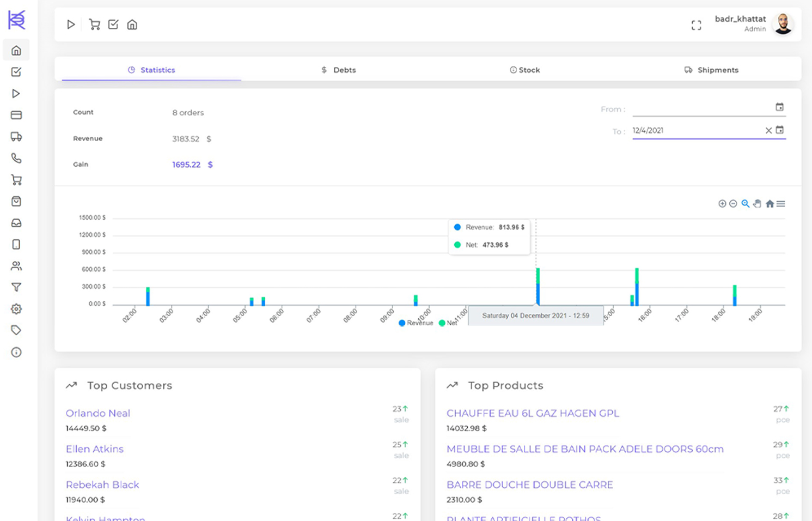Open the shopping bag icon in sidebar
The height and width of the screenshot is (521, 812).
click(x=16, y=201)
